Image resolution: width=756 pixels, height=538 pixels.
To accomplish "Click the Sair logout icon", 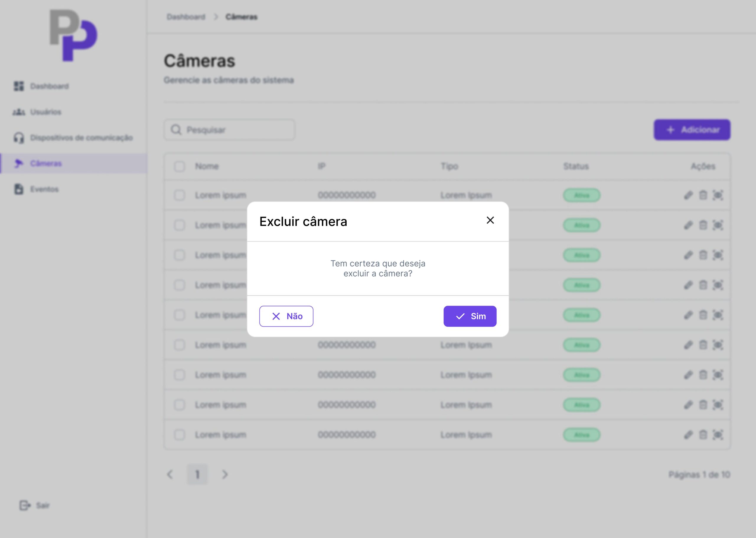I will click(25, 505).
